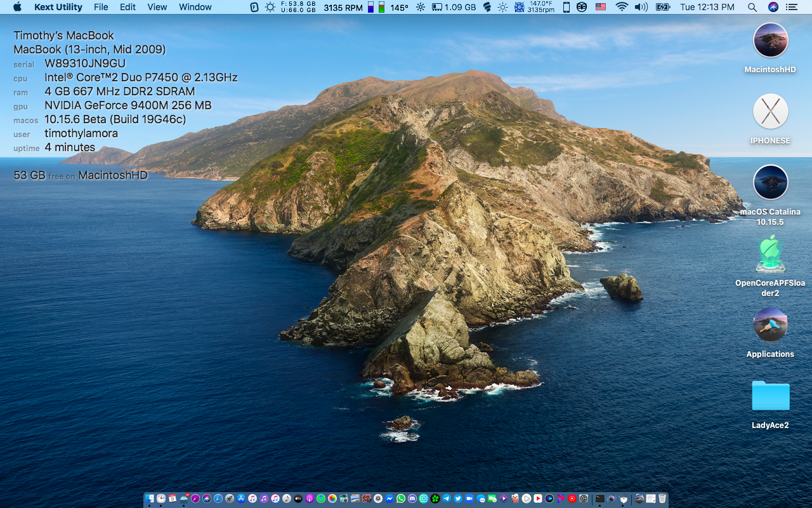Show Notification Center from menu bar
The width and height of the screenshot is (812, 508).
coord(791,7)
